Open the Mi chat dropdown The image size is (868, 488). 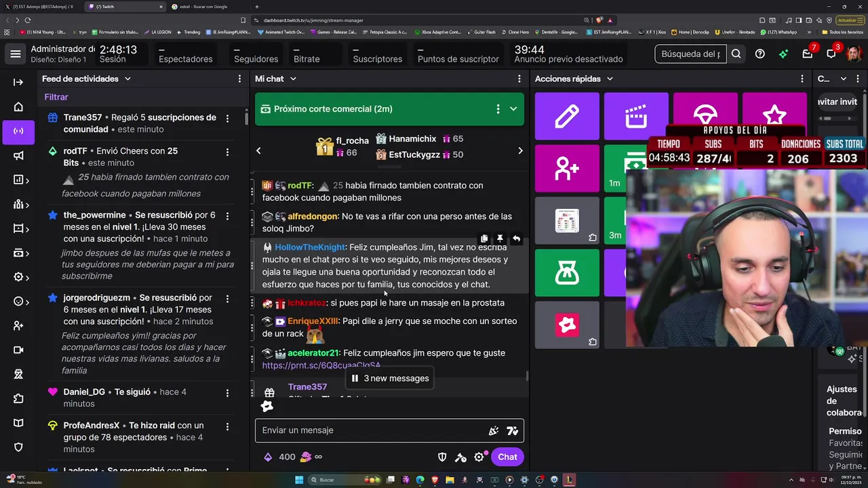click(293, 79)
